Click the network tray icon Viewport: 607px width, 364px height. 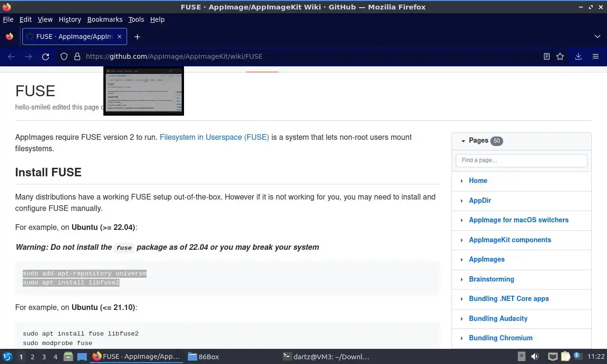coord(552,356)
